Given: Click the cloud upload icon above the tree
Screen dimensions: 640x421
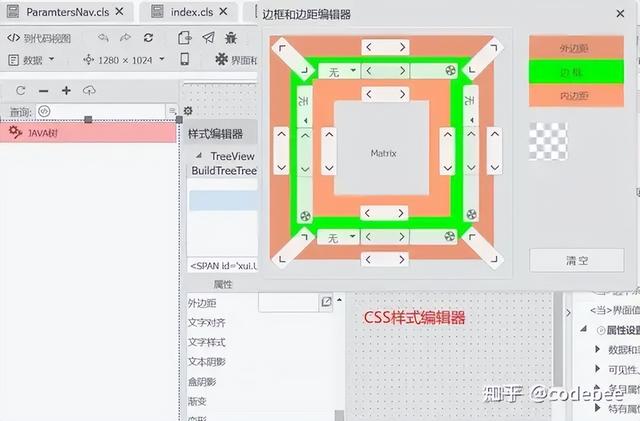Looking at the screenshot, I should [89, 90].
